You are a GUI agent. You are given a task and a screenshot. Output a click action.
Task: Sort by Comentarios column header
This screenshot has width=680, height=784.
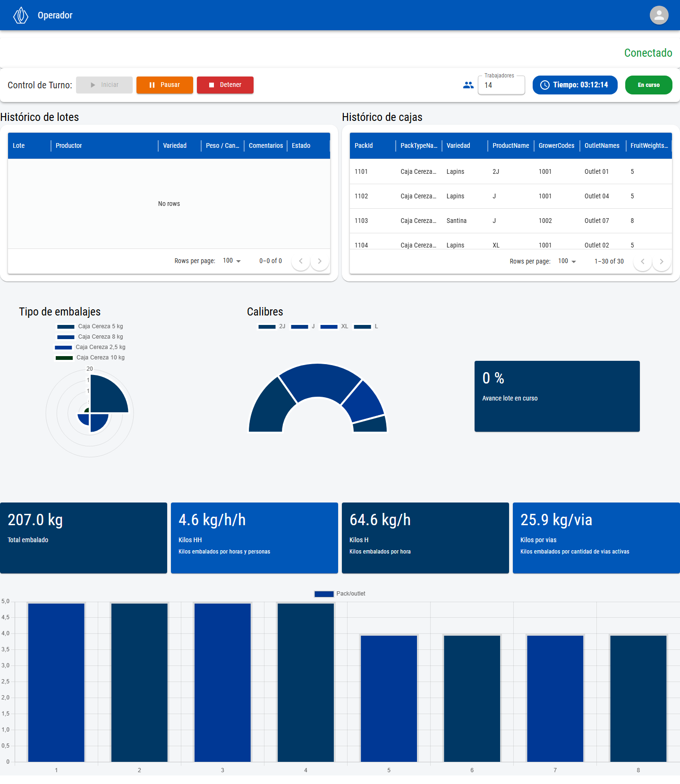coord(265,145)
